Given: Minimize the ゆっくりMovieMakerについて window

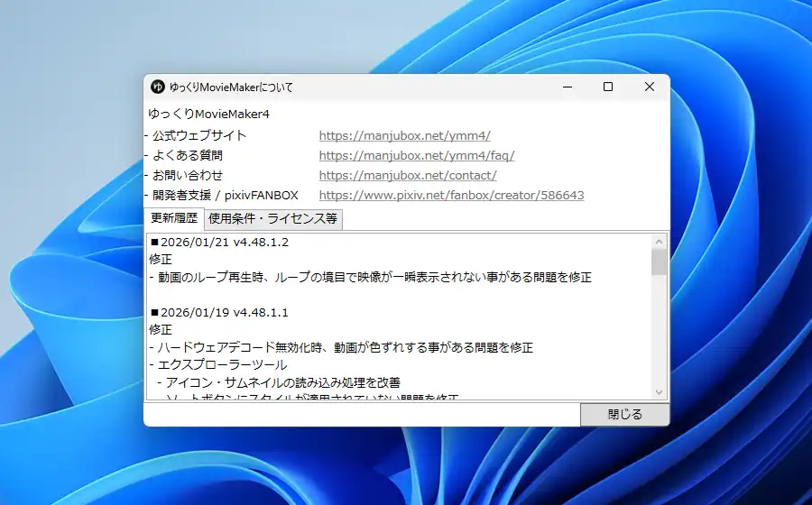Looking at the screenshot, I should 567,87.
